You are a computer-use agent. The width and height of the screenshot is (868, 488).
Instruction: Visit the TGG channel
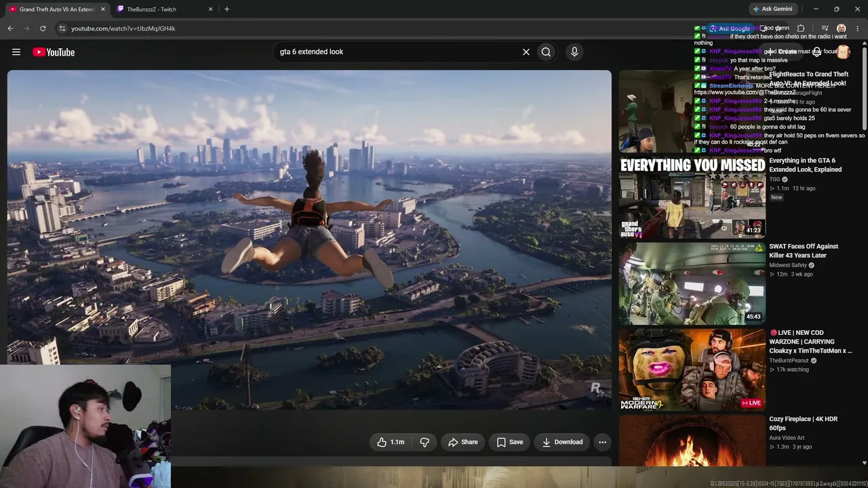point(774,180)
